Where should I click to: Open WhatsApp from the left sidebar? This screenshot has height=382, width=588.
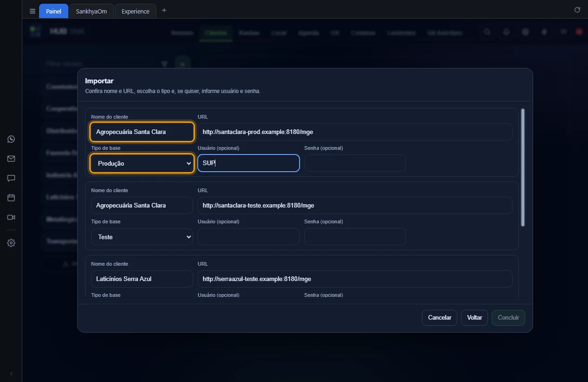point(11,139)
